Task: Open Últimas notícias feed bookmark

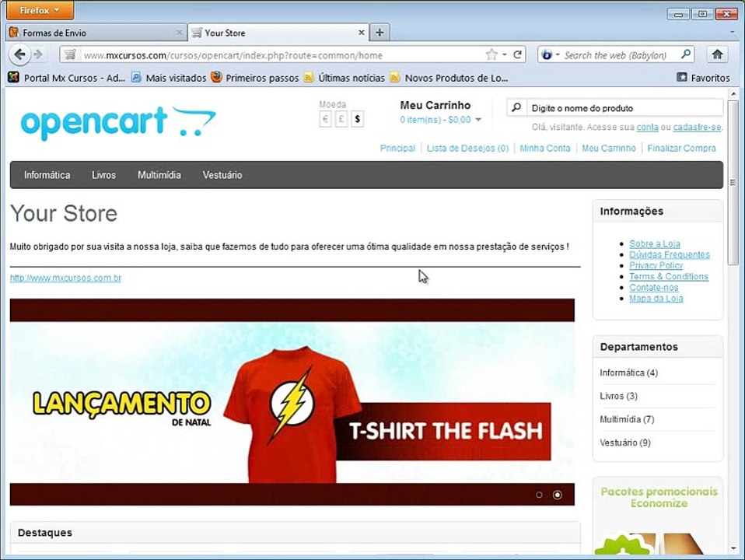Action: (345, 78)
